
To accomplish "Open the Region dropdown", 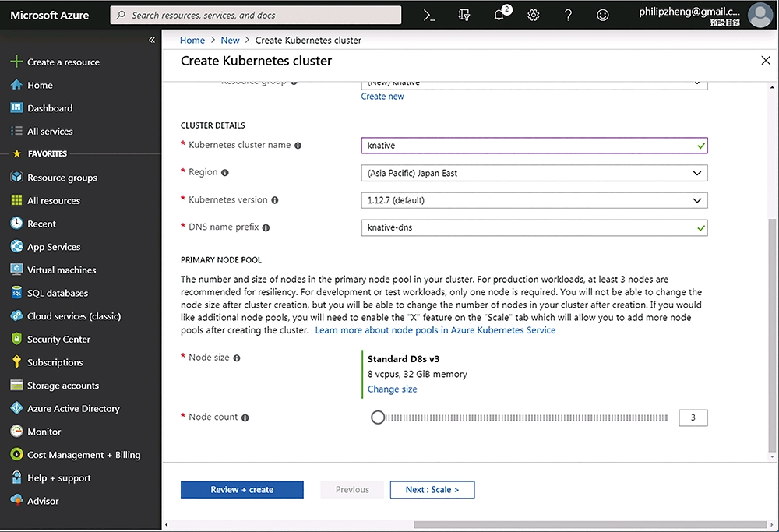I will pyautogui.click(x=534, y=173).
